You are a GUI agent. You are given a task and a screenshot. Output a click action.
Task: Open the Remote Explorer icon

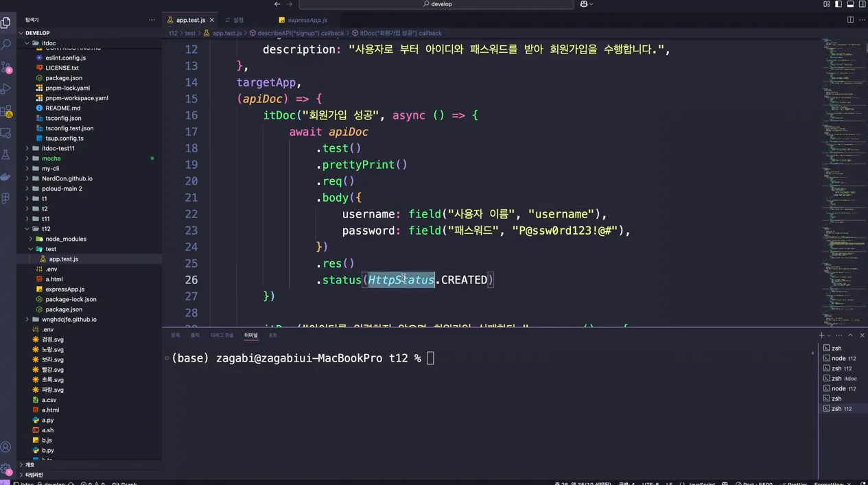tap(6, 133)
